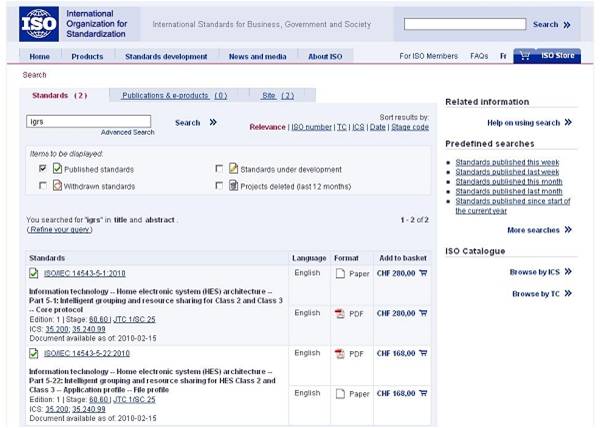Open Standards published this month
Viewport: 602px width, 428px height.
point(509,182)
